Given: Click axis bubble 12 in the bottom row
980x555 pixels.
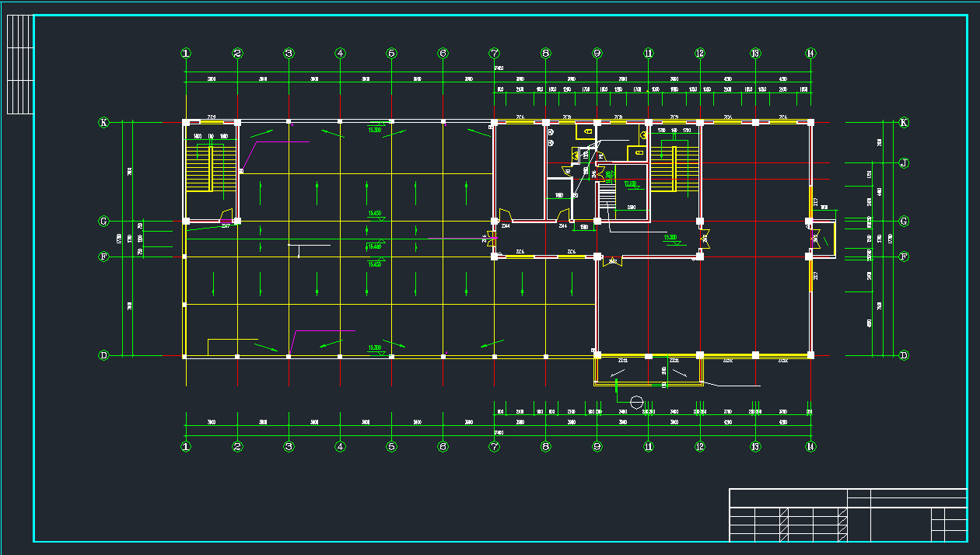Looking at the screenshot, I should [700, 447].
